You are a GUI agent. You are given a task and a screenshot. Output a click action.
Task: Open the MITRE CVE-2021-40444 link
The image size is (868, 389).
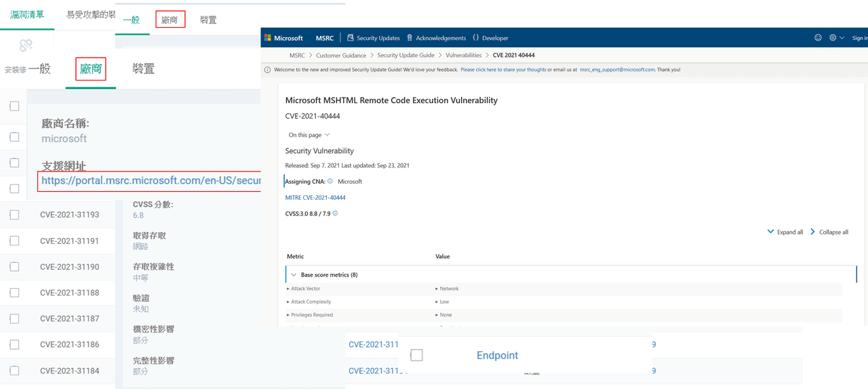click(x=315, y=197)
